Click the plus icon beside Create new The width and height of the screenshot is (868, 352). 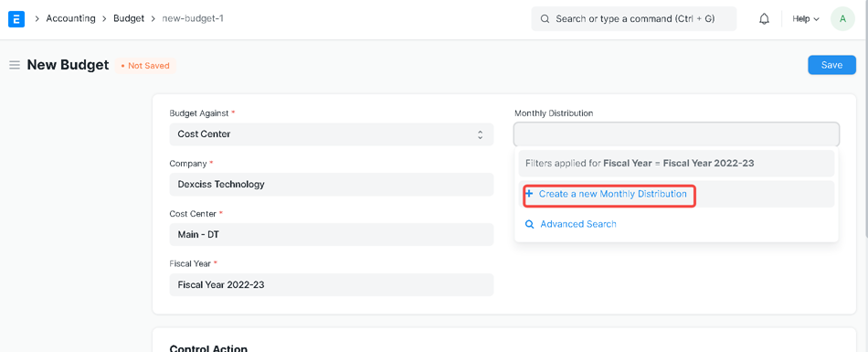tap(529, 194)
